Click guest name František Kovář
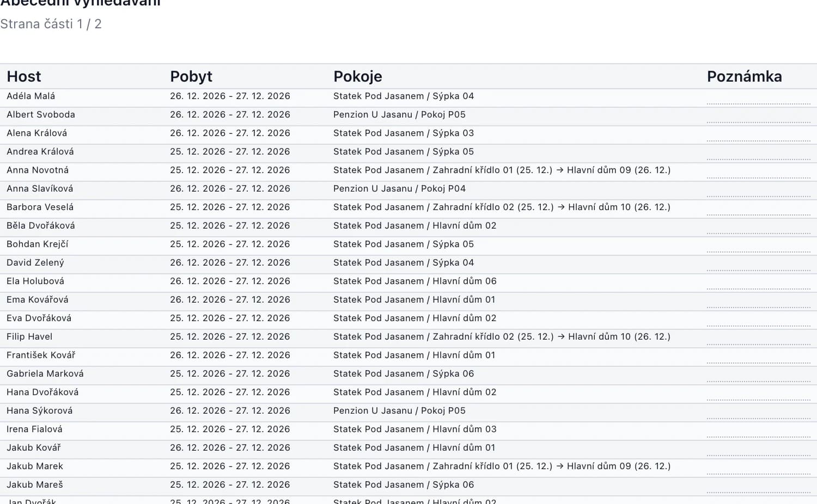The width and height of the screenshot is (817, 504). coord(41,355)
